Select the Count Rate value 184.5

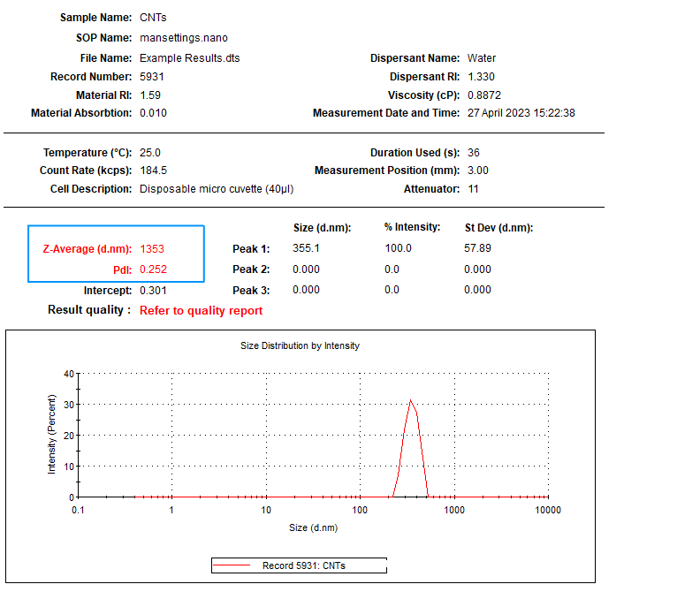coord(153,171)
